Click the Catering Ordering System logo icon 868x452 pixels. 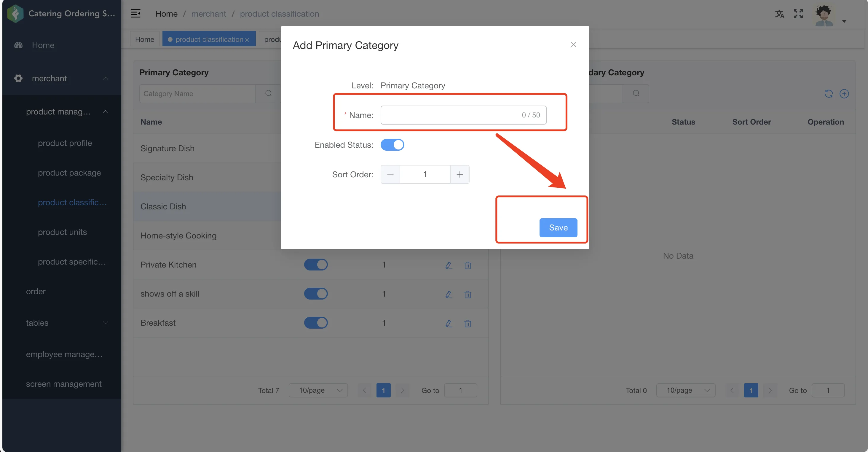pos(15,13)
